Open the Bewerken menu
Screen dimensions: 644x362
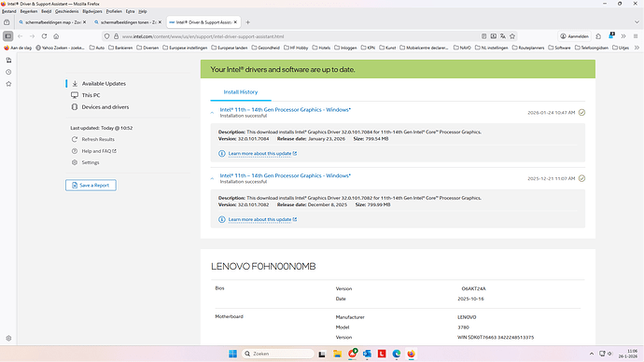coord(29,11)
